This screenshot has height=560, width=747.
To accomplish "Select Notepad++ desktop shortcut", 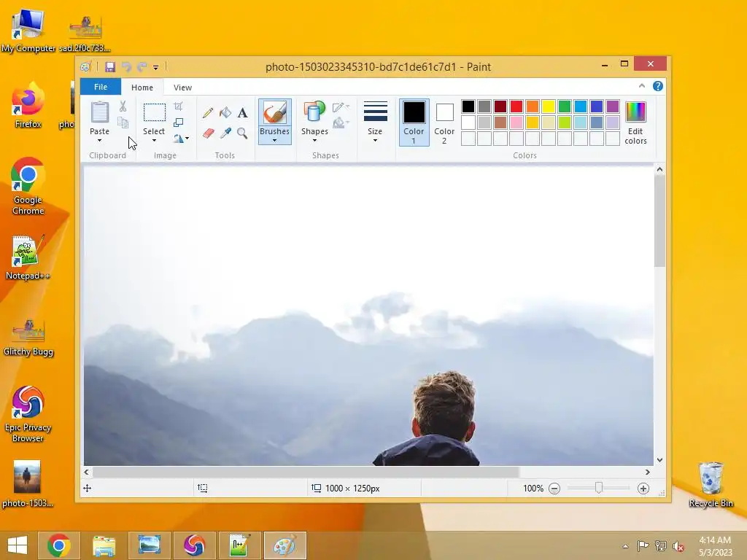I will (28, 257).
